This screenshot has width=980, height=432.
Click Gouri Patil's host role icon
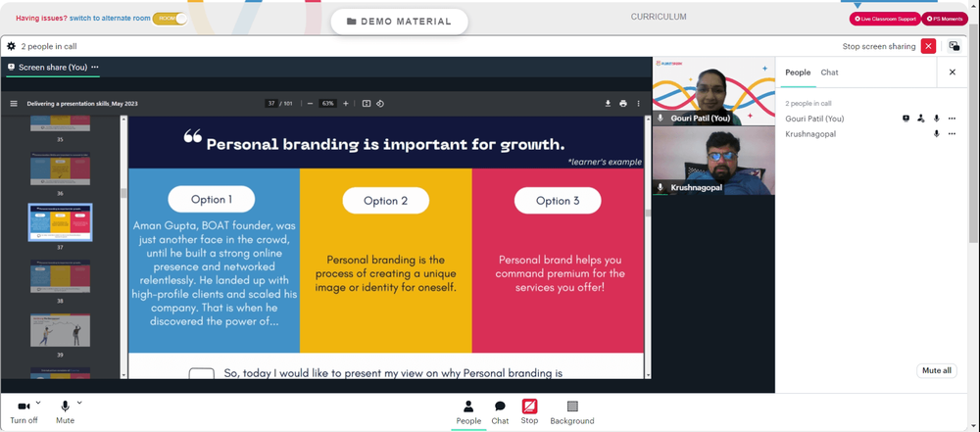click(920, 119)
